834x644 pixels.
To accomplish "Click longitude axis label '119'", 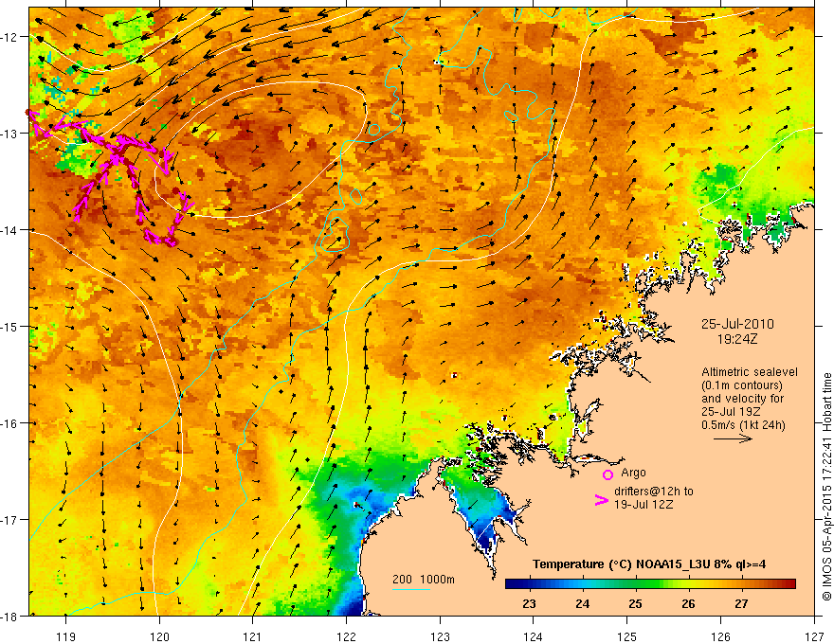I will 66,636.
